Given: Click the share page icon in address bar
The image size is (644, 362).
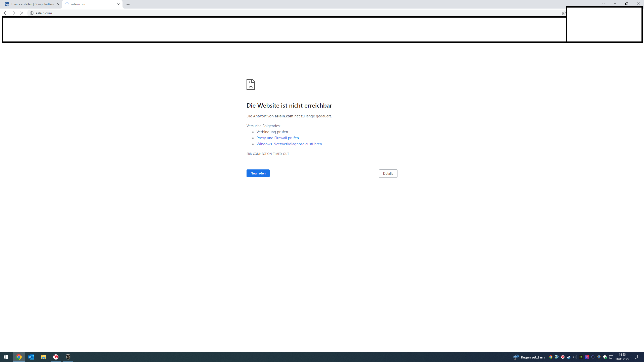Looking at the screenshot, I should point(564,13).
